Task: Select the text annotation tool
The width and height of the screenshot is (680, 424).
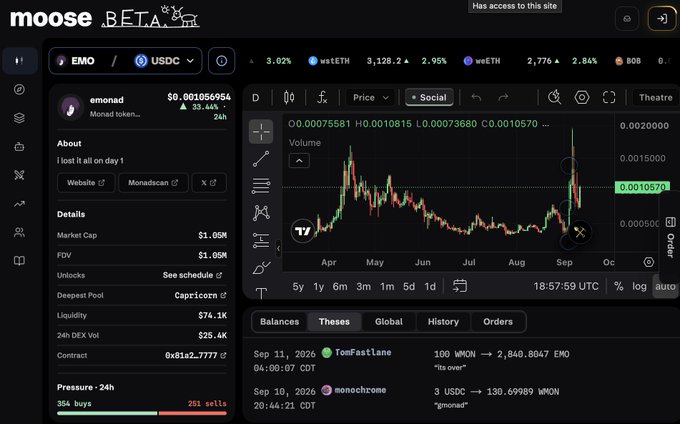Action: [261, 293]
